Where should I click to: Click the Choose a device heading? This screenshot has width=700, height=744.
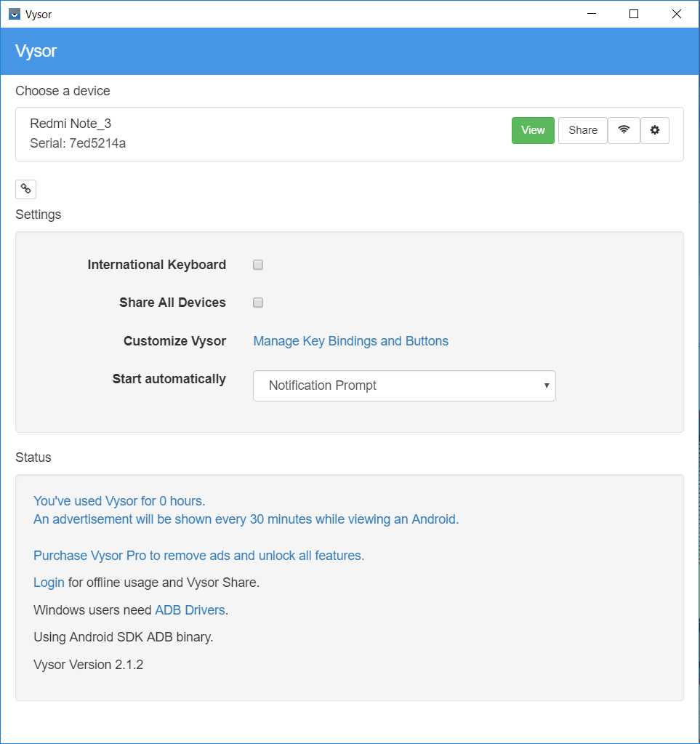63,91
